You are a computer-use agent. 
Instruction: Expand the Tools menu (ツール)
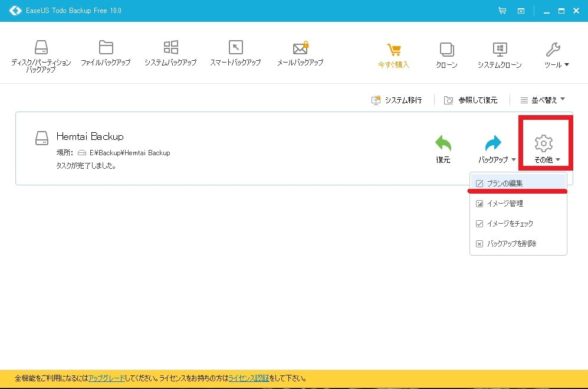(x=557, y=55)
